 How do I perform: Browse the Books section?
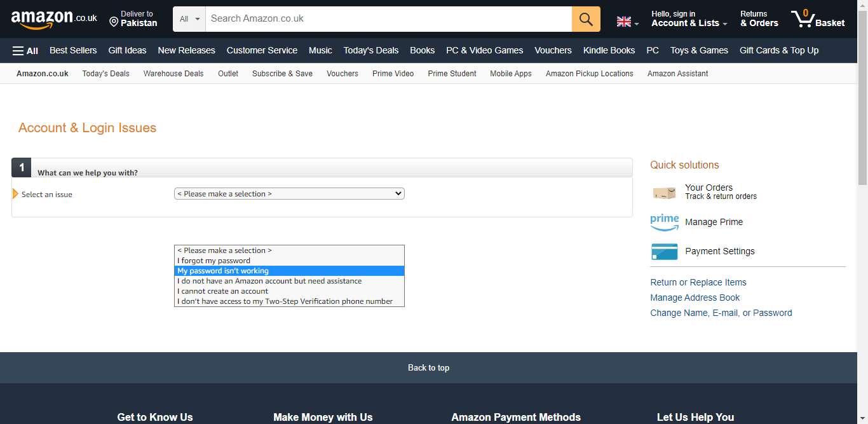pyautogui.click(x=423, y=51)
